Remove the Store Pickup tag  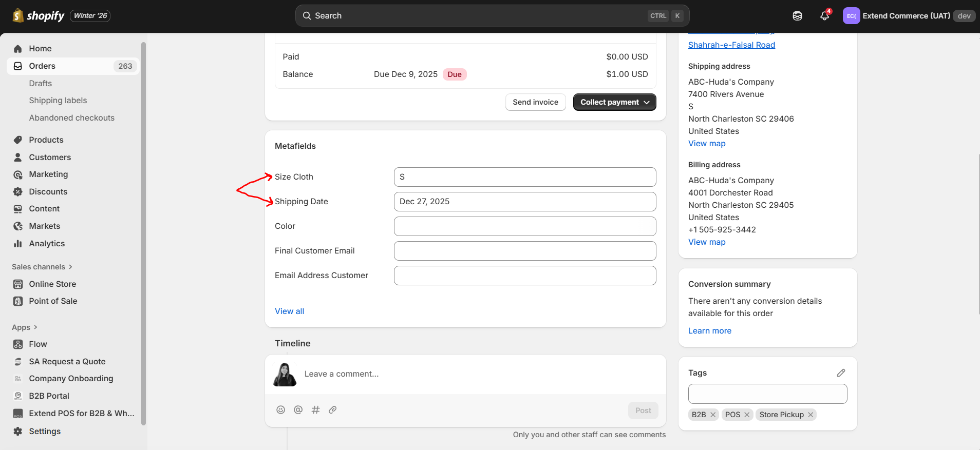pyautogui.click(x=811, y=415)
